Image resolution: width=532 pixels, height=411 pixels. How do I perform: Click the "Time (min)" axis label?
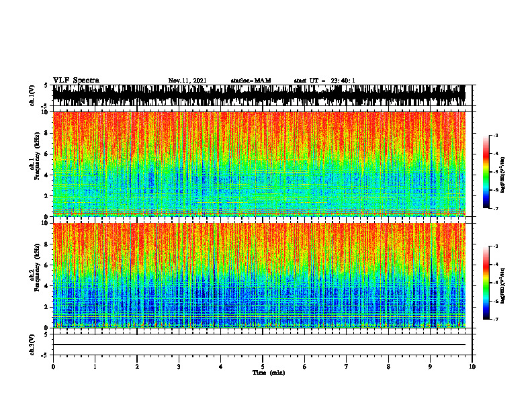(x=269, y=373)
